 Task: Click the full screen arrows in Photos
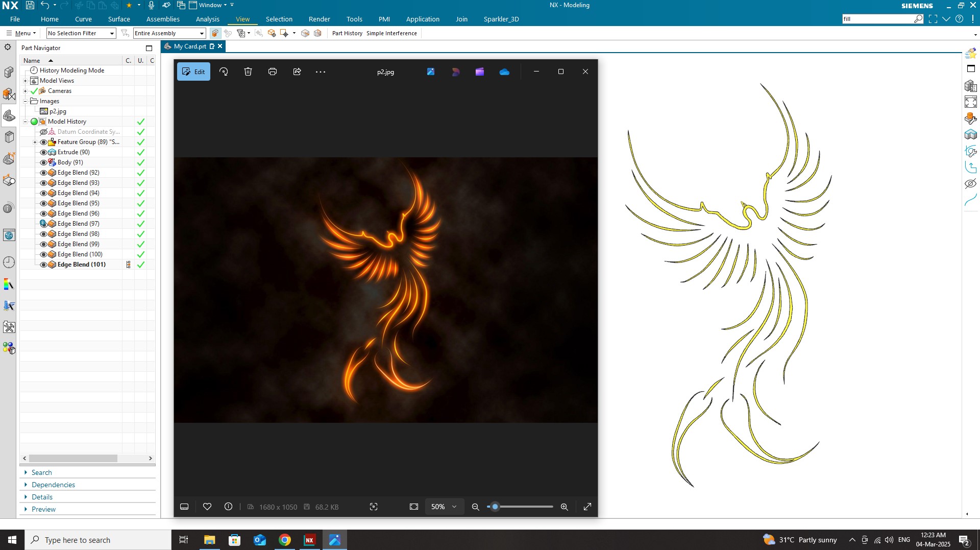tap(587, 507)
